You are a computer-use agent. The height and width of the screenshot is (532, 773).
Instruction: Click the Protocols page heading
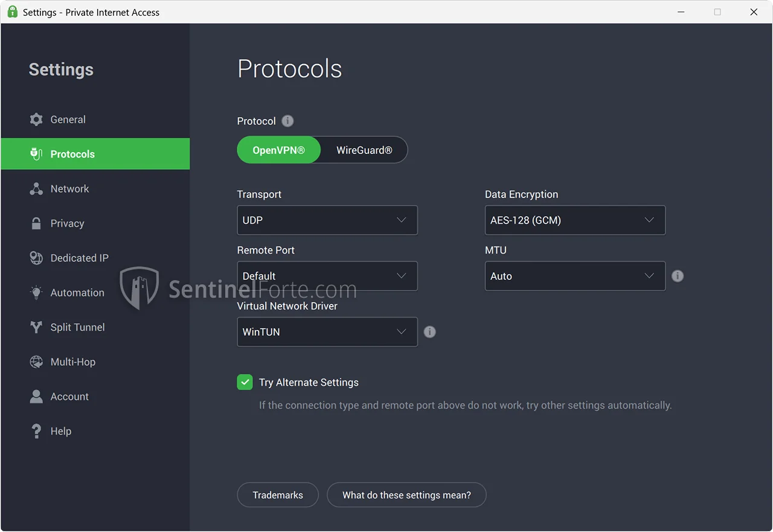pos(290,69)
